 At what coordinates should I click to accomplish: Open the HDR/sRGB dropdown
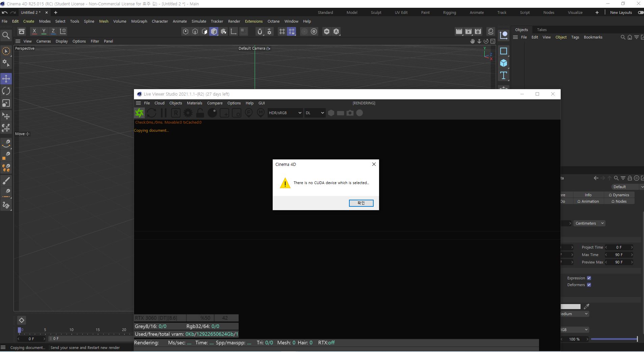pos(285,113)
